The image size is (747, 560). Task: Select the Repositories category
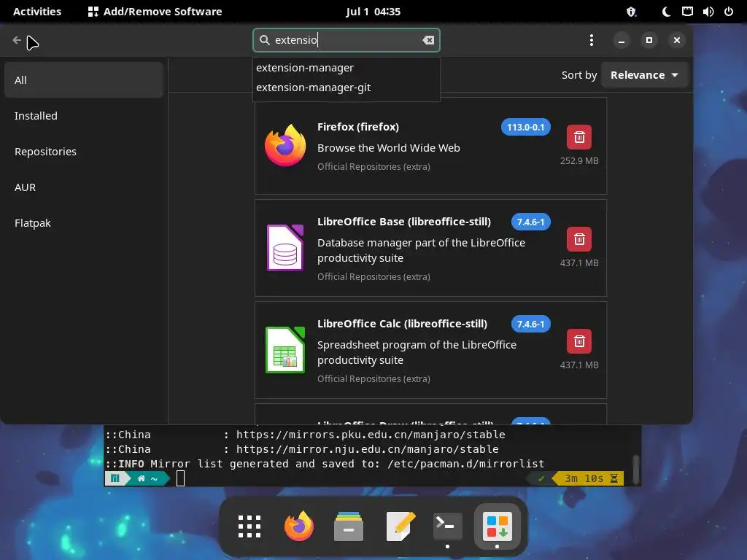pos(84,152)
